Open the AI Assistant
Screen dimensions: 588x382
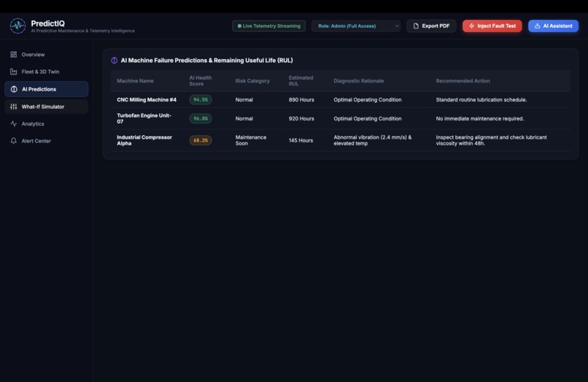point(553,26)
